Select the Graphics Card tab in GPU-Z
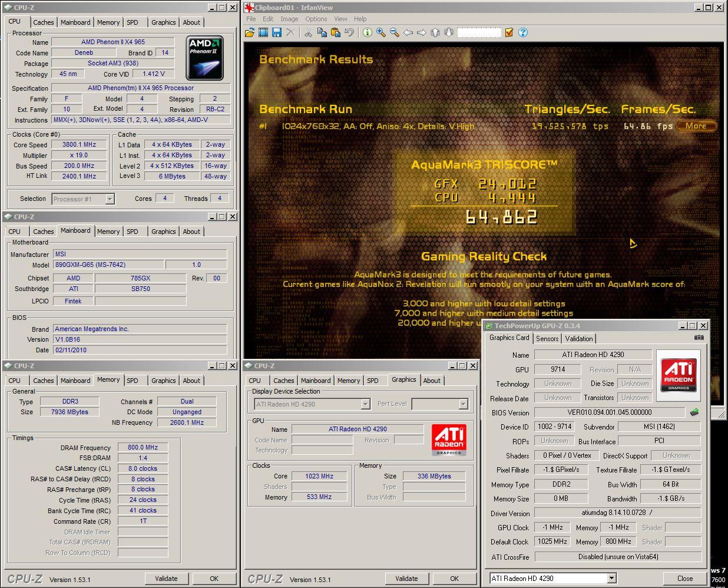The height and width of the screenshot is (588, 728). 509,338
